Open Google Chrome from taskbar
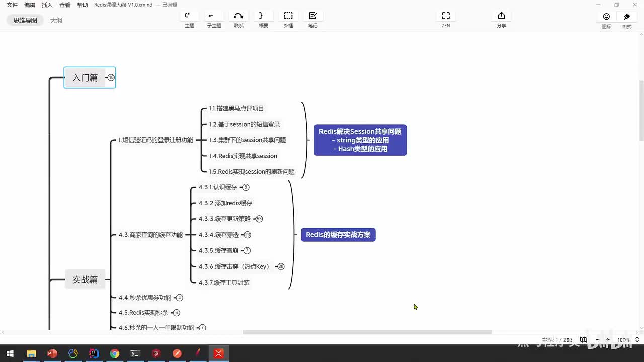The width and height of the screenshot is (644, 362). (x=115, y=353)
